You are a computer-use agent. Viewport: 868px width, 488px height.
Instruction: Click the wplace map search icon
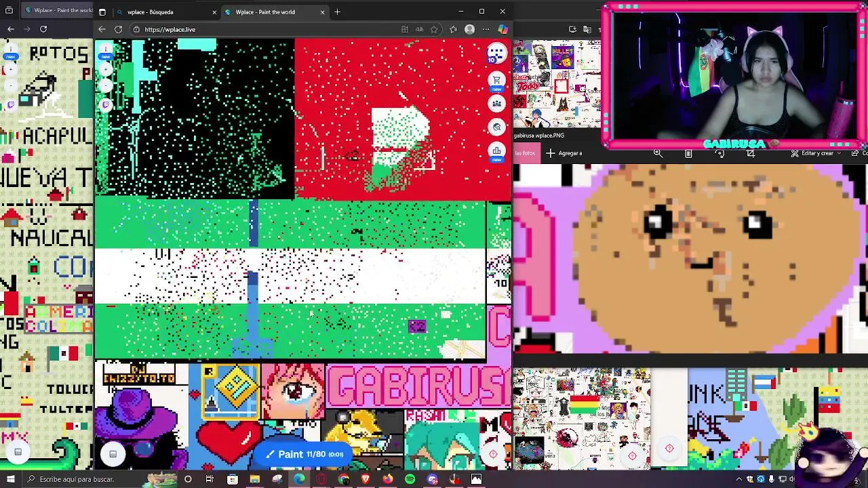497,127
